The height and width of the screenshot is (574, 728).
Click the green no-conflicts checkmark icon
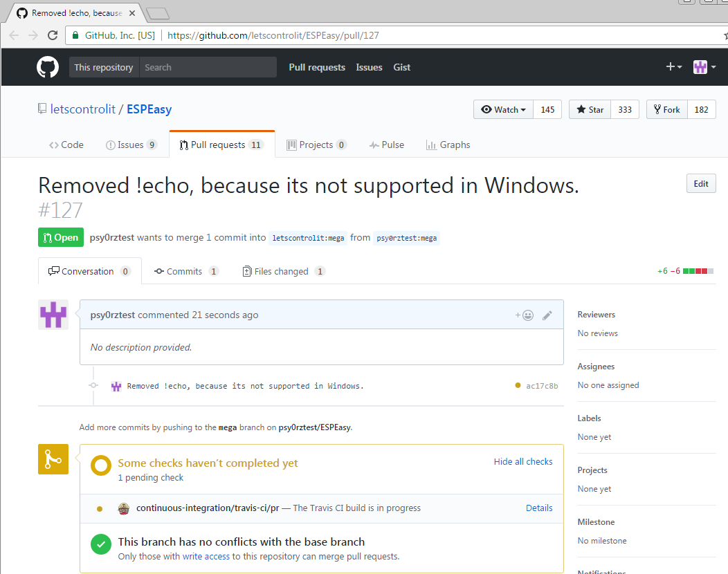[101, 544]
